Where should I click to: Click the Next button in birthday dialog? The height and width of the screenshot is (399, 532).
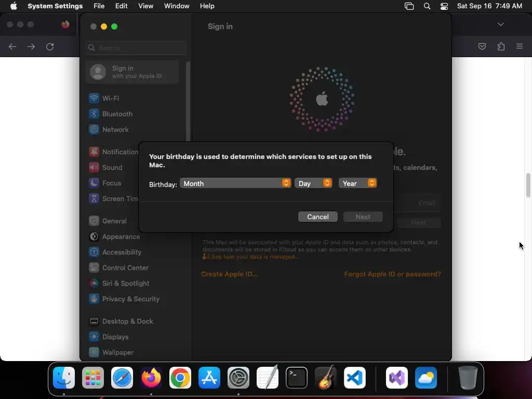point(363,217)
